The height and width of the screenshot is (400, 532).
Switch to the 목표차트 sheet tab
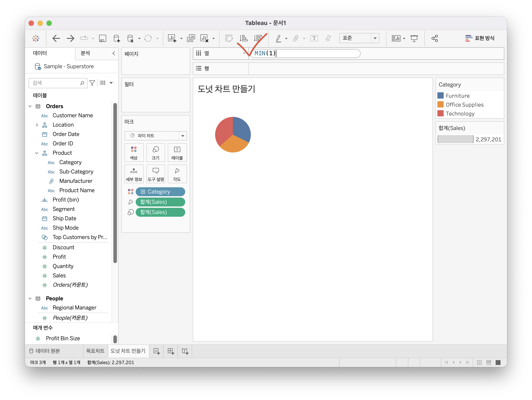click(95, 351)
